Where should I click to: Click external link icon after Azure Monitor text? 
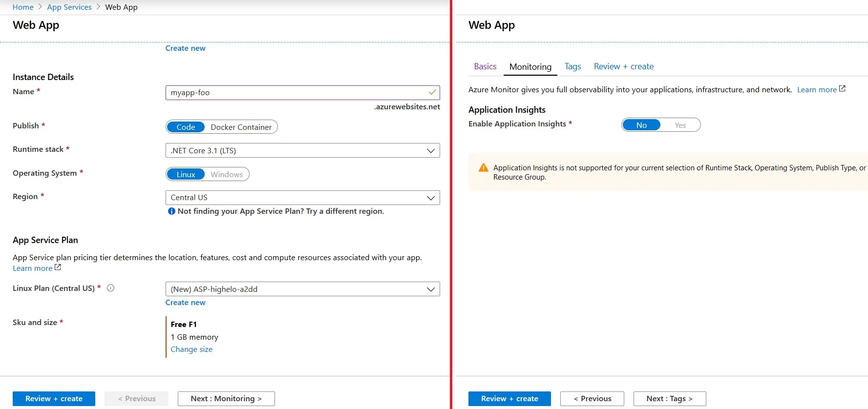(x=842, y=89)
